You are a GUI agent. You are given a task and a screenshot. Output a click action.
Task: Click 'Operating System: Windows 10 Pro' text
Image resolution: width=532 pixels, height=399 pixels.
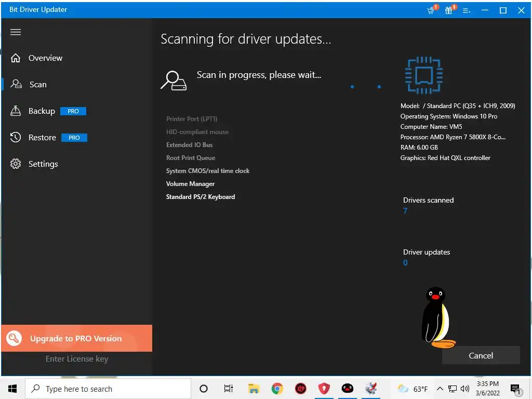click(x=449, y=116)
